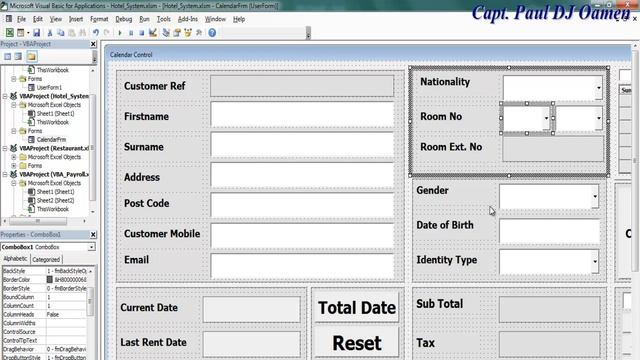The image size is (640, 360).
Task: Click the Properties list vertical scrollbar
Action: coord(90,313)
